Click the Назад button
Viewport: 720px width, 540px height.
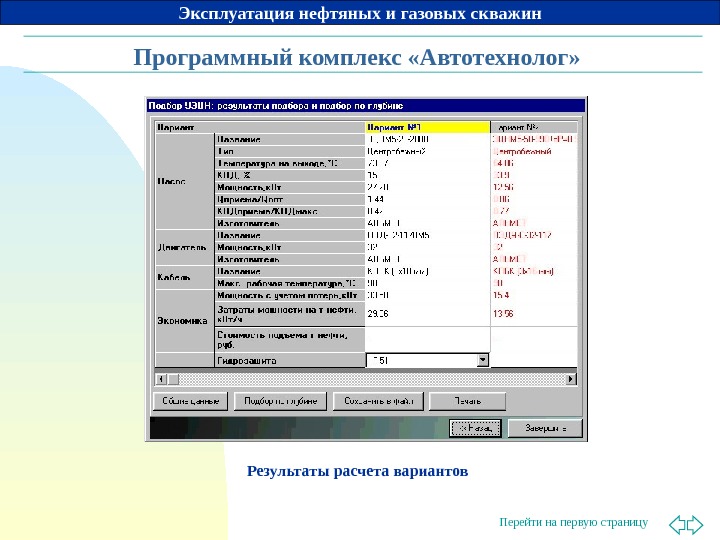coord(475,428)
